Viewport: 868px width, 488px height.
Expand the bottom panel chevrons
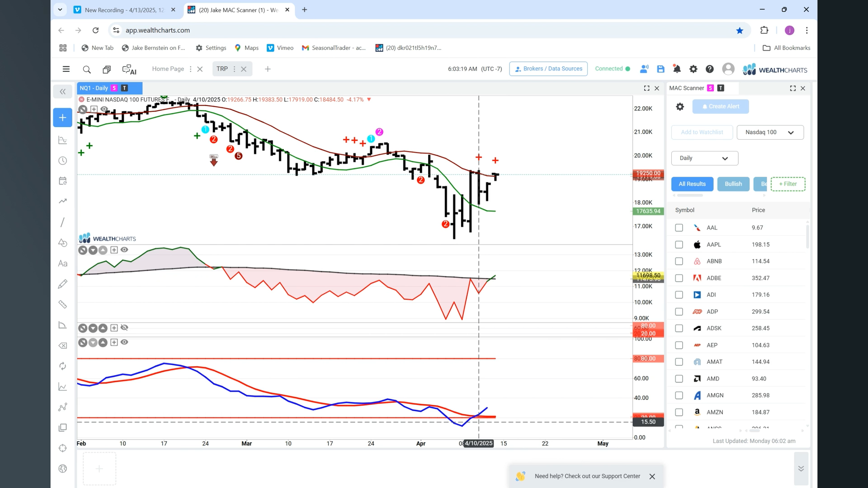click(801, 469)
